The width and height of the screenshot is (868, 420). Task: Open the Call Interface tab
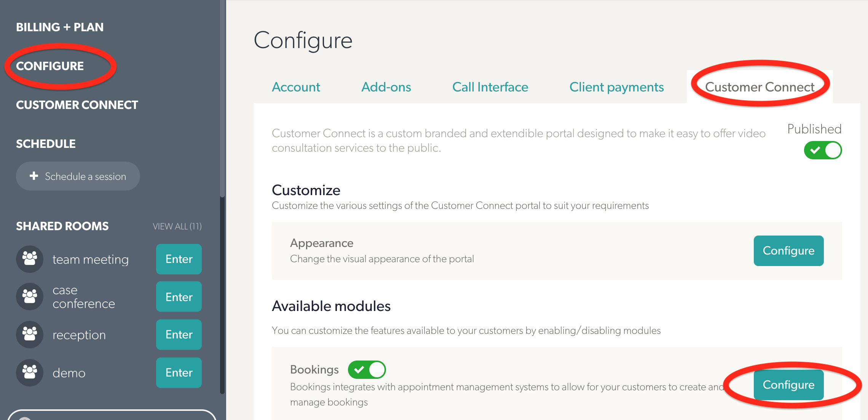click(490, 87)
